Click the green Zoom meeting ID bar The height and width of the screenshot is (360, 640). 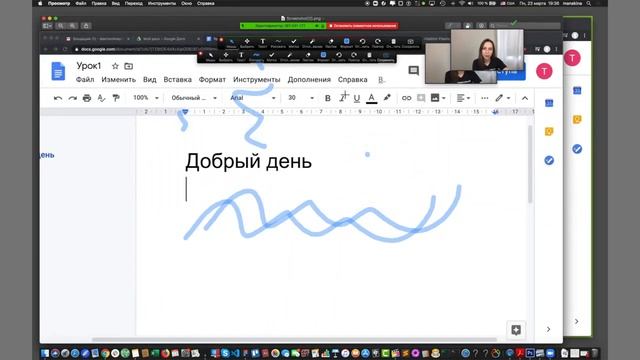pyautogui.click(x=283, y=26)
